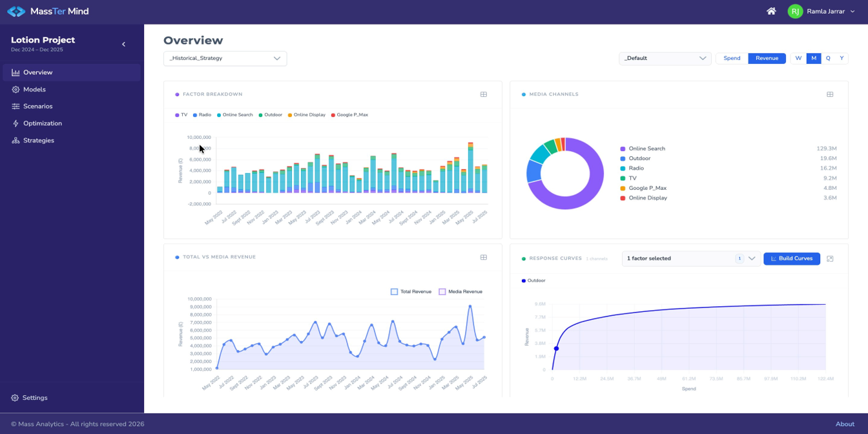This screenshot has height=434, width=868.
Task: Open the Ramla Jarrar user menu
Action: click(x=821, y=11)
